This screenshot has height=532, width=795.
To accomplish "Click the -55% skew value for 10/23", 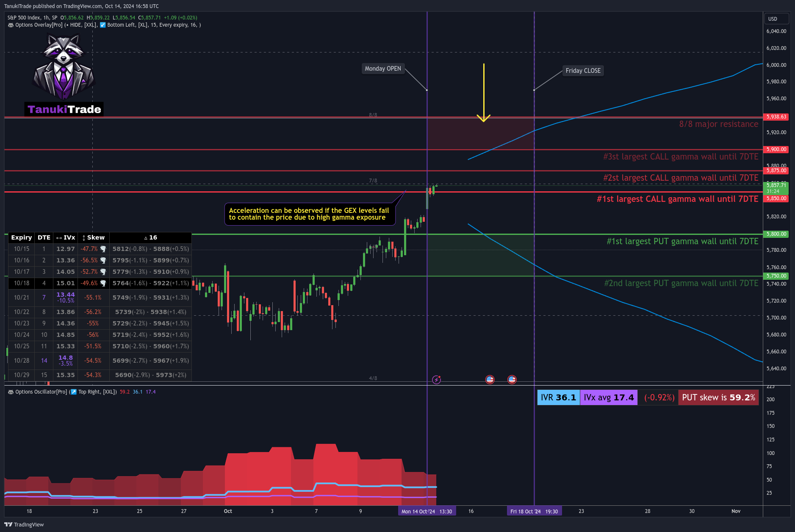I will point(93,323).
